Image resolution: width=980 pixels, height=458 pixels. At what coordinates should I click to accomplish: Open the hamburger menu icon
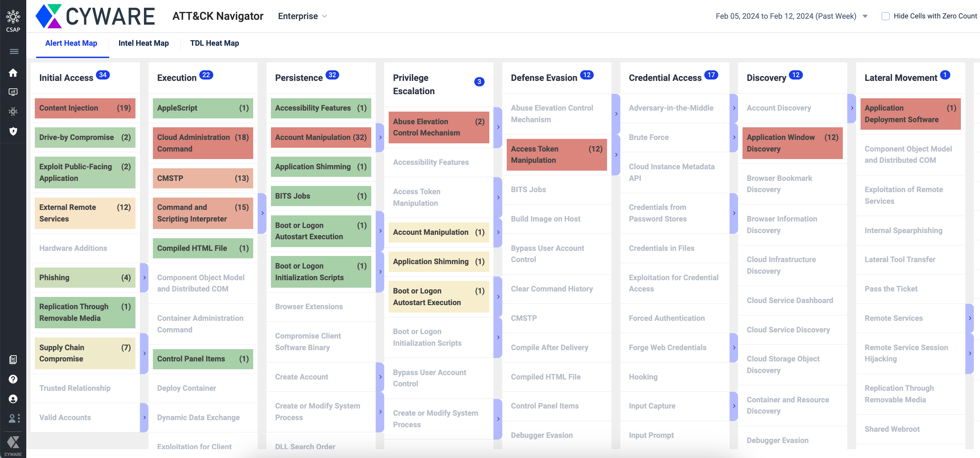click(14, 52)
